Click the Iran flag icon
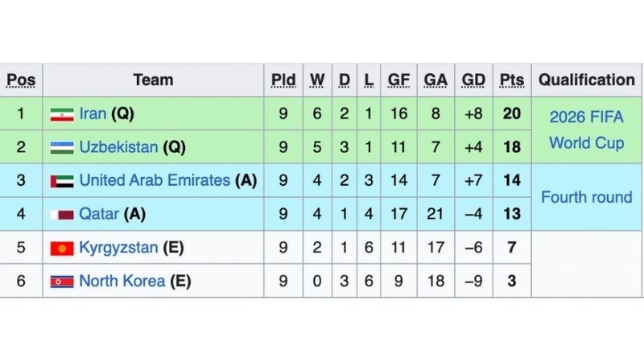This screenshot has width=644, height=362. point(62,114)
